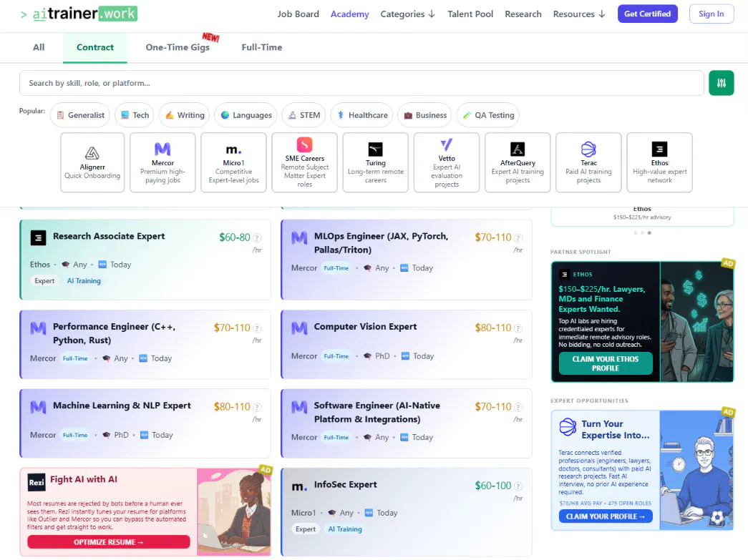
Task: Expand the Categories dropdown menu
Action: (408, 14)
